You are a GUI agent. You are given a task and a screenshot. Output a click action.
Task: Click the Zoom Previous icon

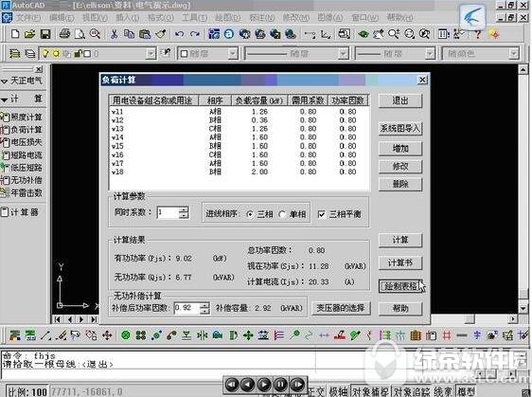pyautogui.click(x=424, y=34)
